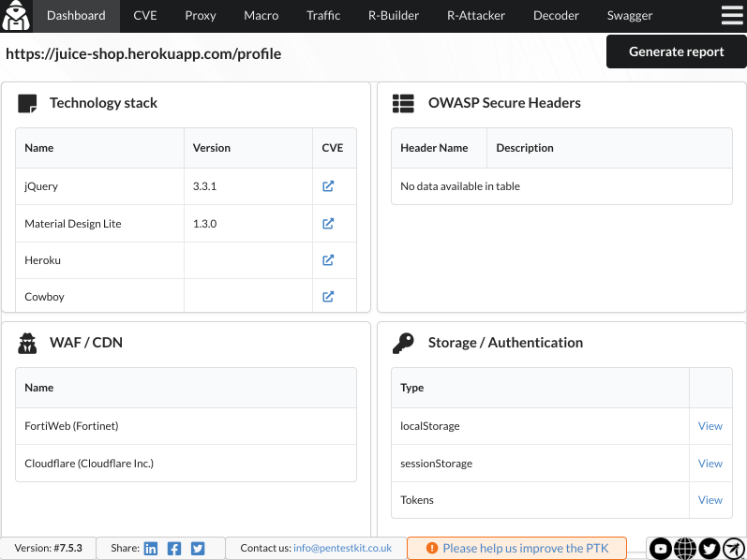Sort storage table by Type header
Image resolution: width=747 pixels, height=560 pixels.
click(x=540, y=388)
